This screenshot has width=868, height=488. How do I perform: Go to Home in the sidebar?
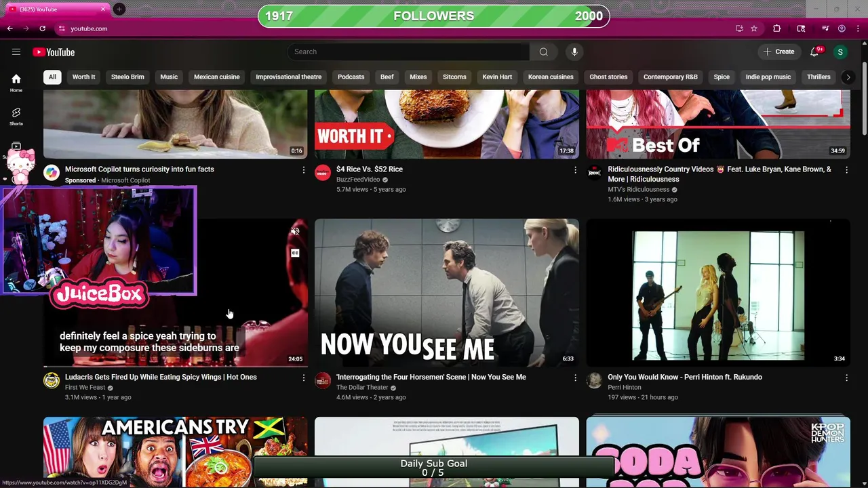16,83
